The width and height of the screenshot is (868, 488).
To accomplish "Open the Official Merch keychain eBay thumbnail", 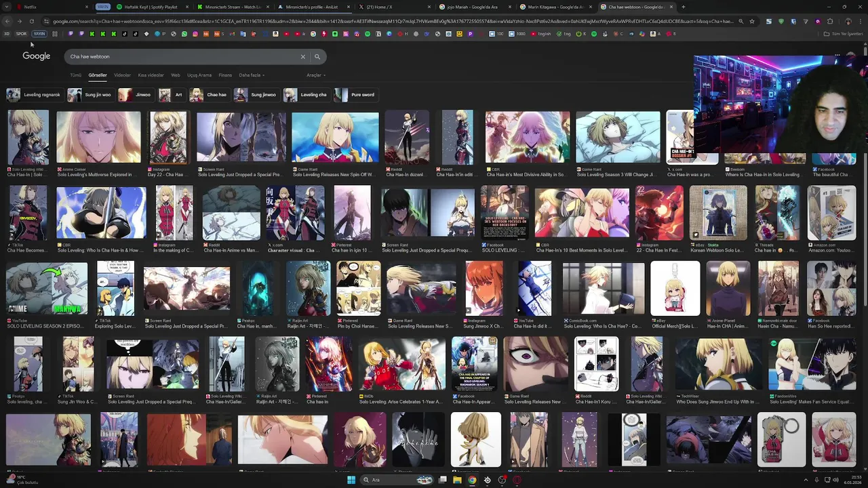I will tap(675, 288).
